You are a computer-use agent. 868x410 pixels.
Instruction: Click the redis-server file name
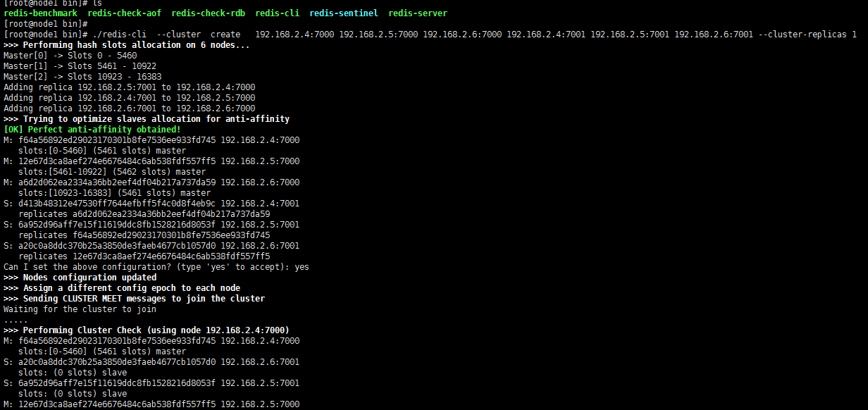point(417,13)
